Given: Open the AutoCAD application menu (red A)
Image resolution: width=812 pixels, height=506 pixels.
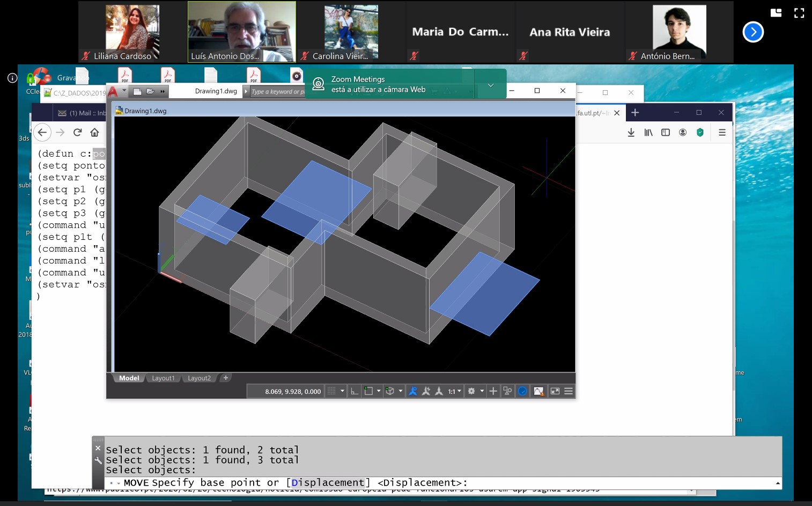Looking at the screenshot, I should [x=113, y=92].
